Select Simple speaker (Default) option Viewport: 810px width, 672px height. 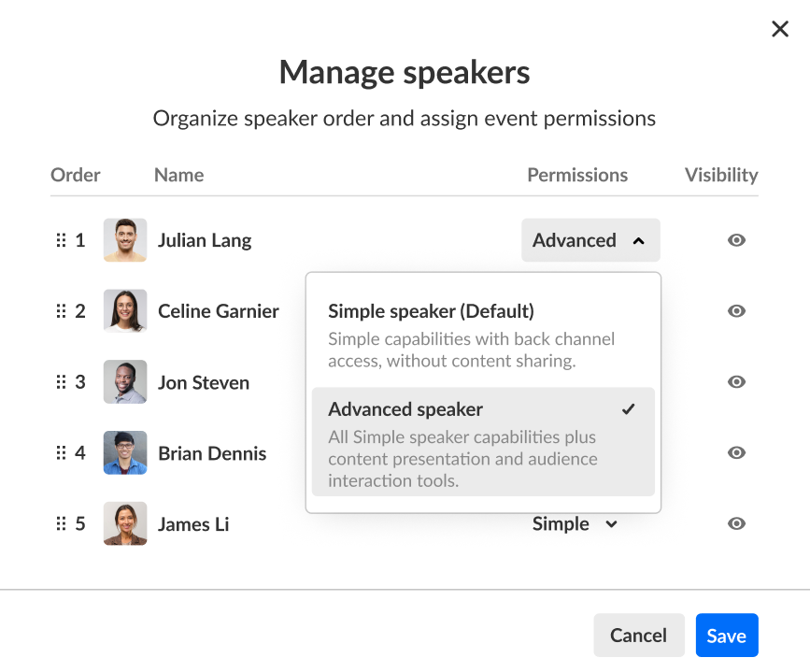click(x=483, y=336)
